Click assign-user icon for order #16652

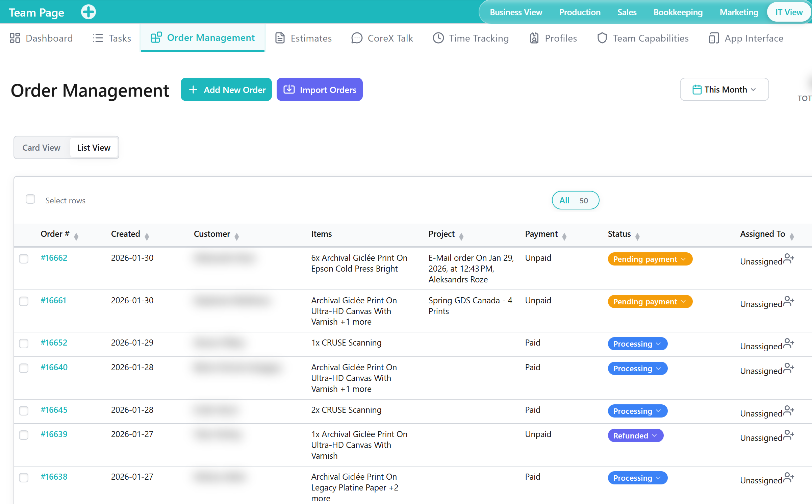coord(788,344)
